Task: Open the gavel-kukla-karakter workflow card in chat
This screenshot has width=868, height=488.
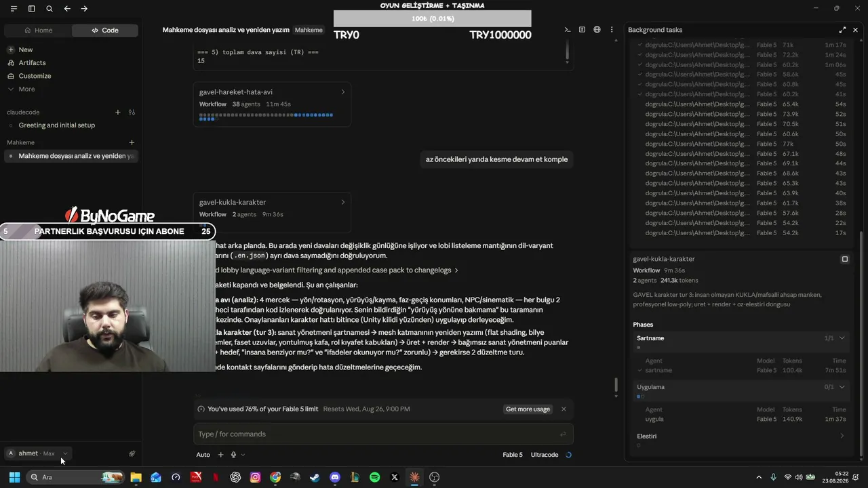Action: [272, 211]
